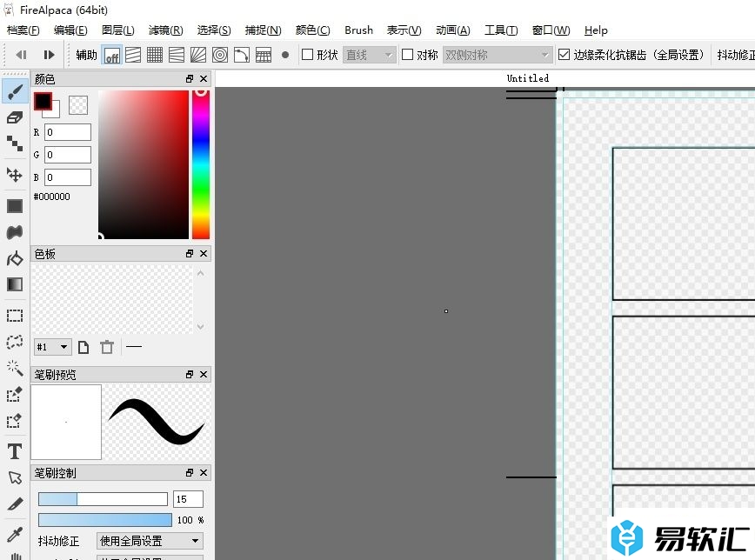Select the Operation arrow tool
This screenshot has width=755, height=560.
tap(15, 477)
